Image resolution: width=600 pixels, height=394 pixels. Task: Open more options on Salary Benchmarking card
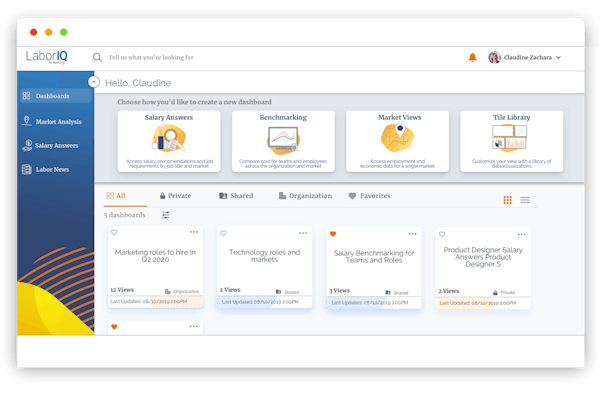coord(412,234)
